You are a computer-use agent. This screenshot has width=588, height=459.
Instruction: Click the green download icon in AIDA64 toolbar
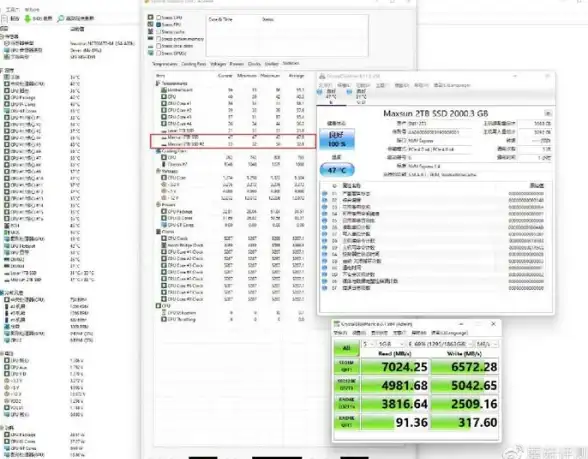pyautogui.click(x=27, y=18)
